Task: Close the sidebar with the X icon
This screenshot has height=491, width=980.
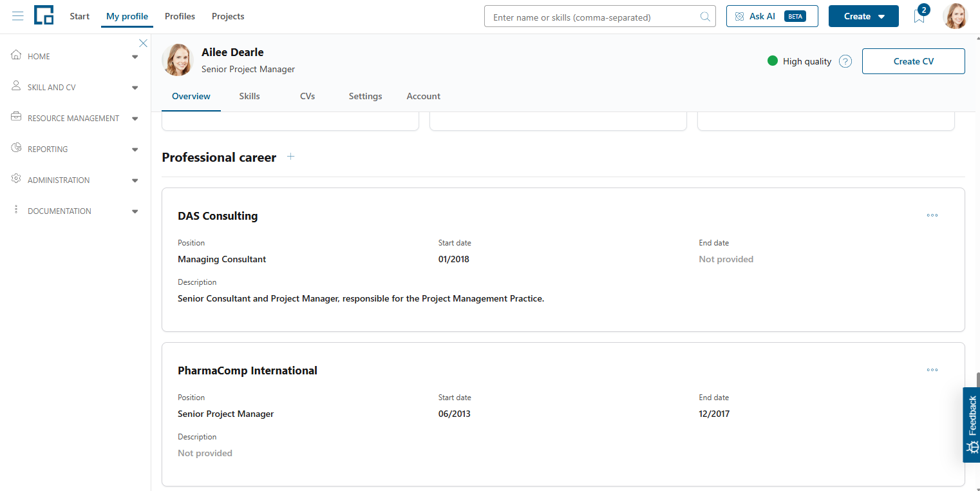Action: [144, 43]
